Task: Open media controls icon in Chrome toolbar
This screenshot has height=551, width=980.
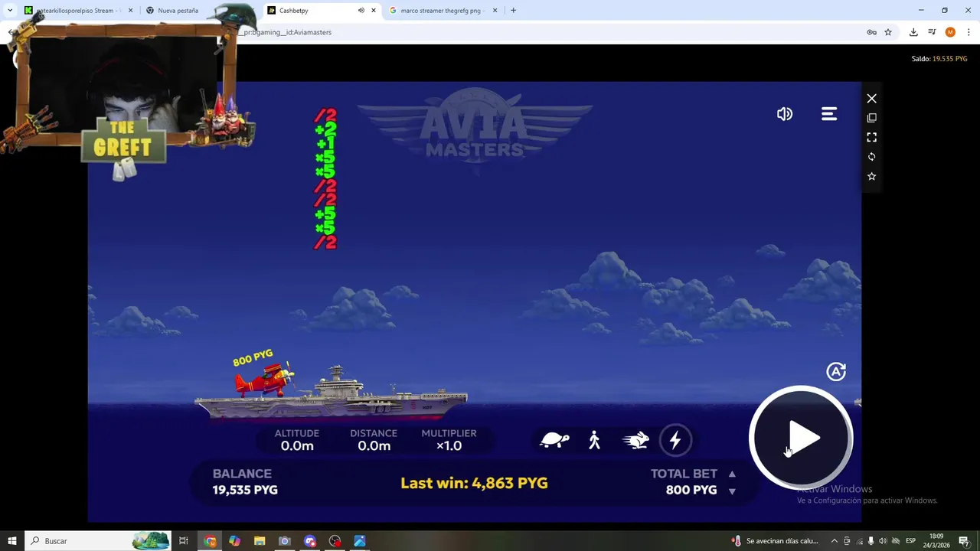Action: (932, 32)
